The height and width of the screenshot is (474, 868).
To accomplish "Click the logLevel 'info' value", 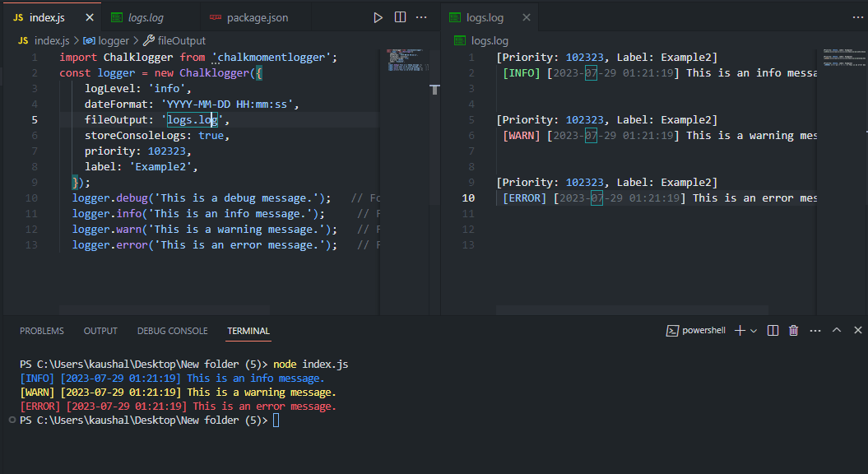I will 167,89.
